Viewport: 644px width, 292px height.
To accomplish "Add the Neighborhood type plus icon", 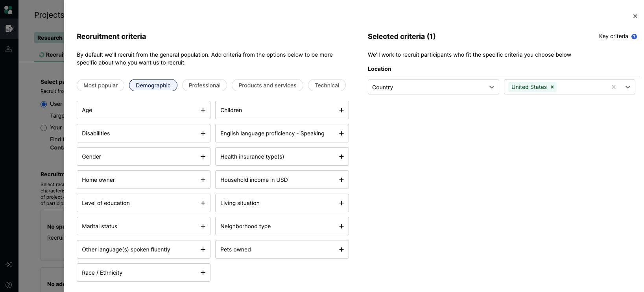I will pyautogui.click(x=341, y=226).
